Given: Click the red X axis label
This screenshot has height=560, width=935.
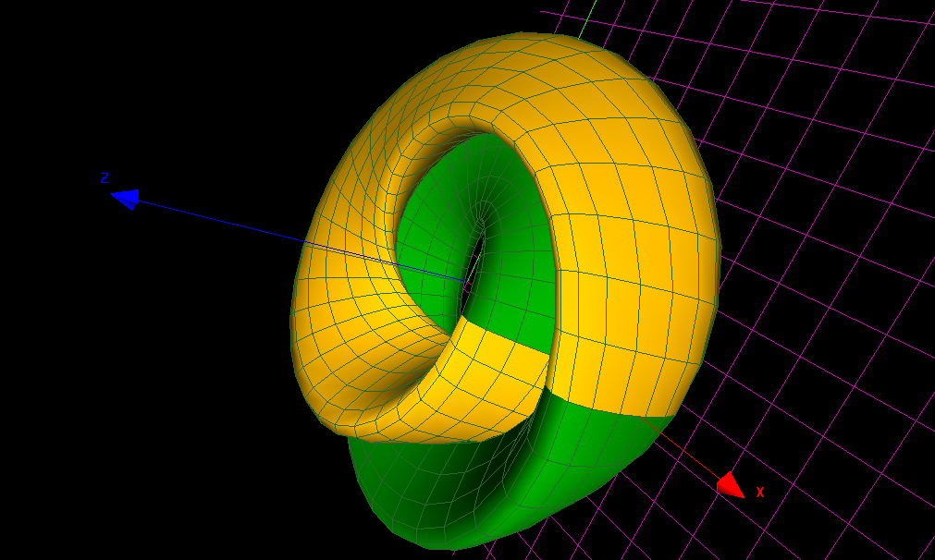Looking at the screenshot, I should click(x=760, y=493).
